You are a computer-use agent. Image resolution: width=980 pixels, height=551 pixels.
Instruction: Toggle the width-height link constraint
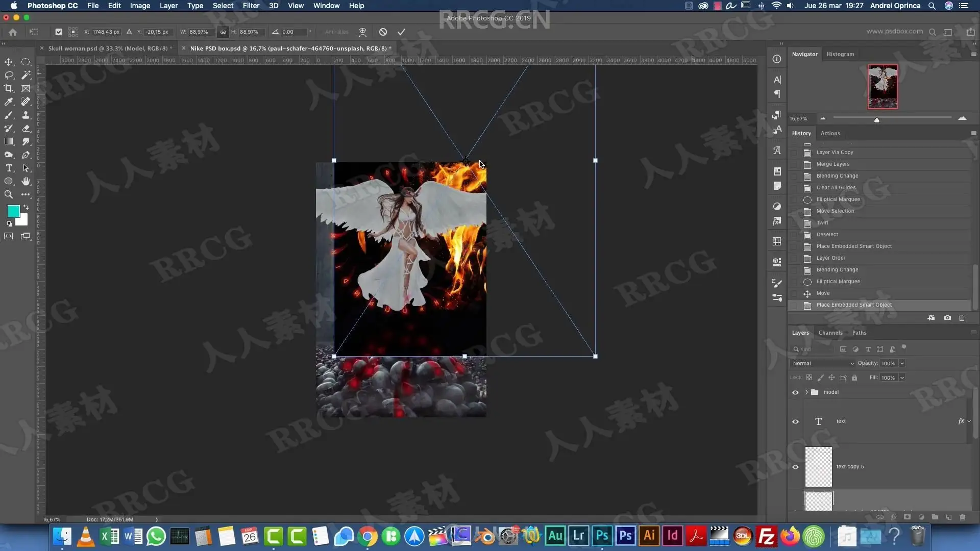pos(223,32)
